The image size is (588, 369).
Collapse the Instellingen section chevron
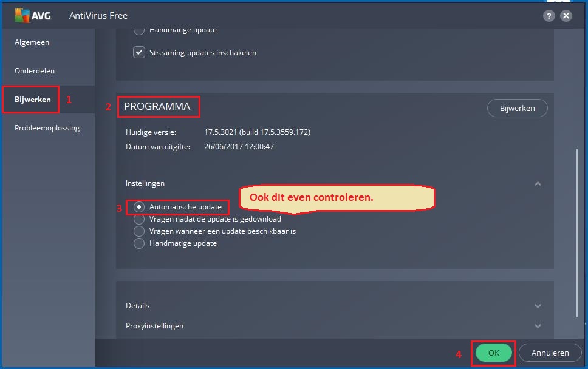538,183
